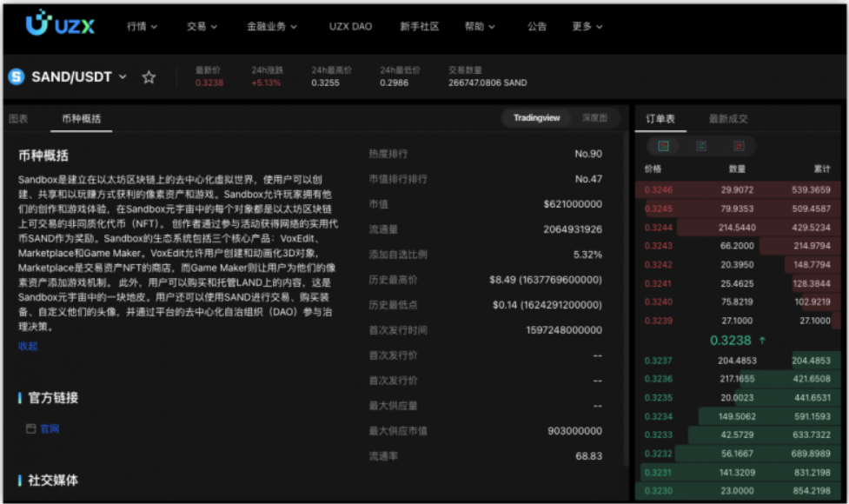849x504 pixels.
Task: Click the market cap value $621000000
Action: 573,204
